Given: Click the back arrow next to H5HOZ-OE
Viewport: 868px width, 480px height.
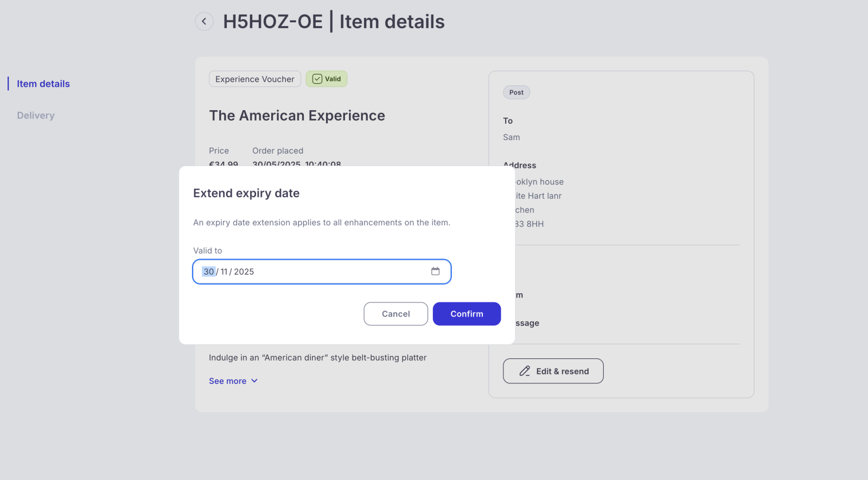Looking at the screenshot, I should point(204,22).
